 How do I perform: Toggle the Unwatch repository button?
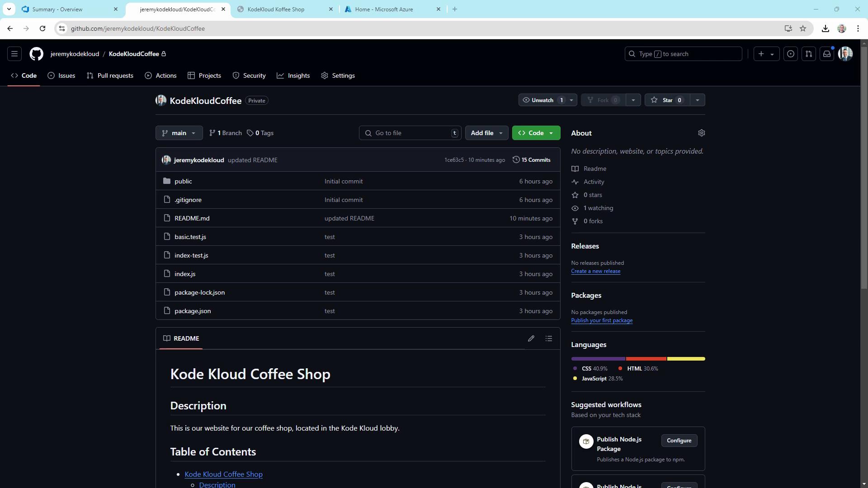542,100
